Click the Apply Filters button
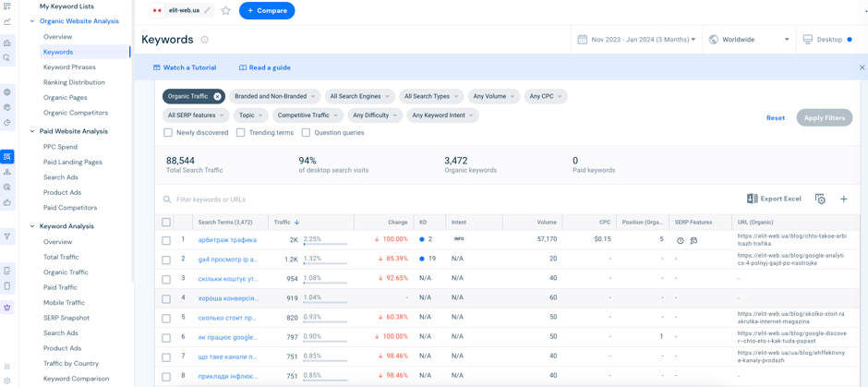This screenshot has height=387, width=868. (x=825, y=118)
